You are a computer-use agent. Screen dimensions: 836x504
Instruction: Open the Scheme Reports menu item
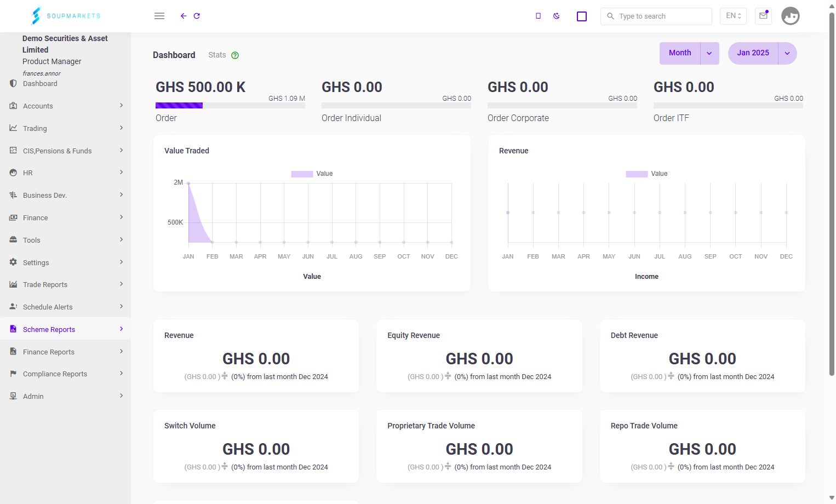(65, 329)
